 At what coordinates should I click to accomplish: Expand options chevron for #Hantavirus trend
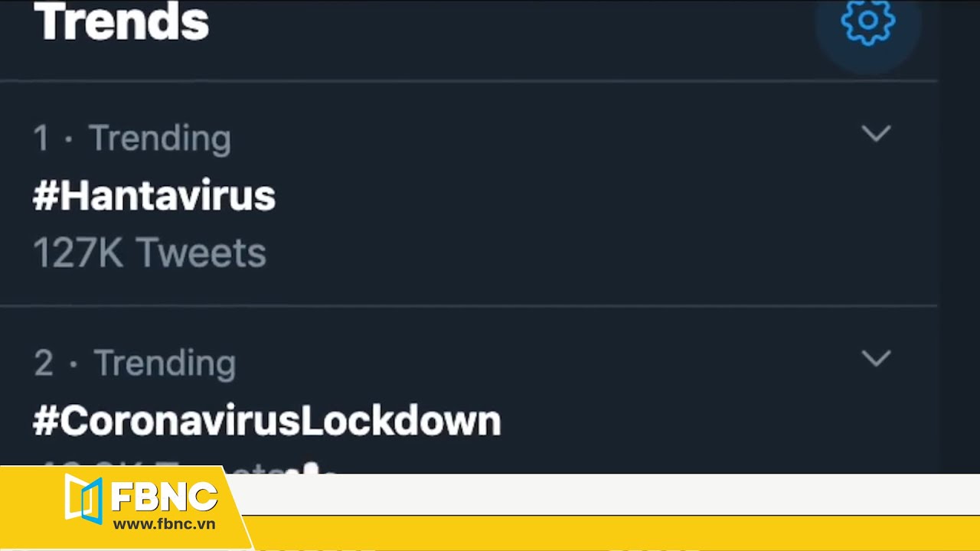point(876,134)
